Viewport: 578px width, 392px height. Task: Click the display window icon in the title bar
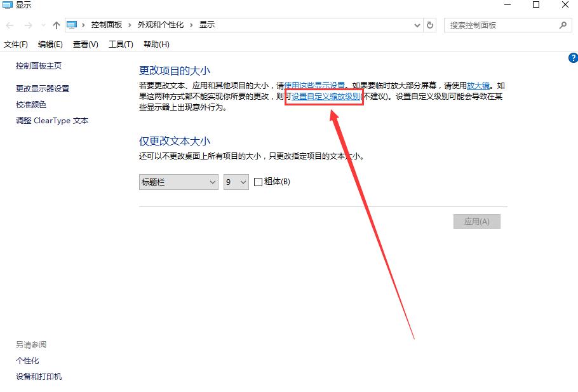click(x=8, y=5)
